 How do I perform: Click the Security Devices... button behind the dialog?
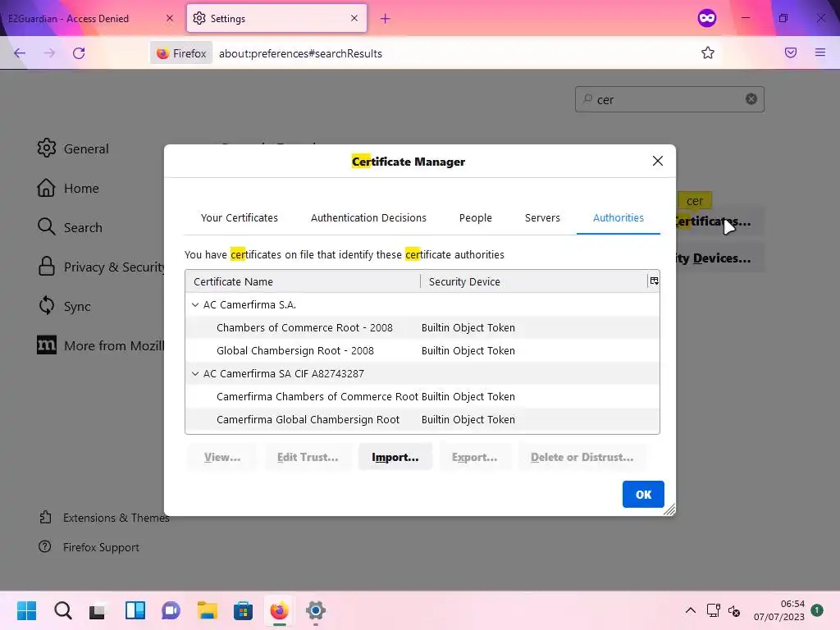coord(719,258)
